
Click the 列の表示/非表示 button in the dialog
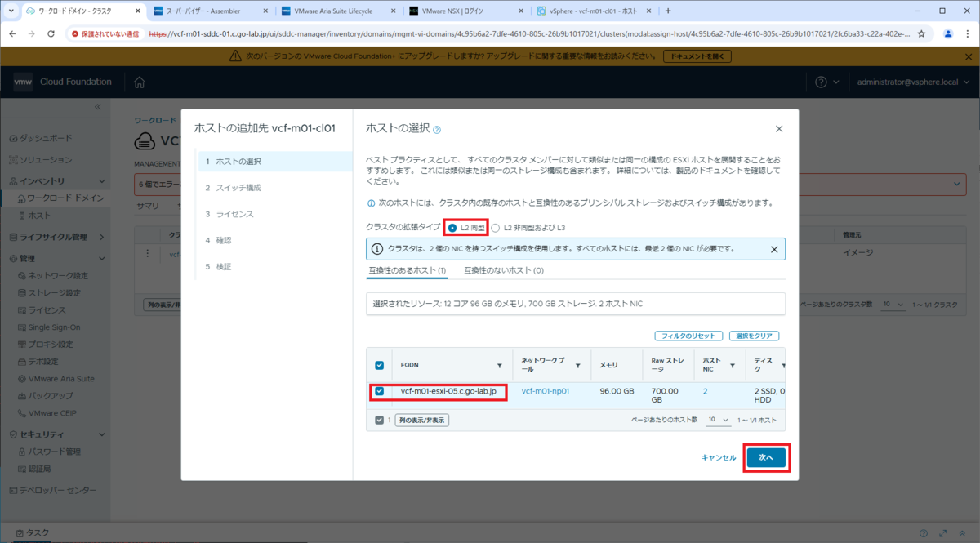pyautogui.click(x=422, y=420)
